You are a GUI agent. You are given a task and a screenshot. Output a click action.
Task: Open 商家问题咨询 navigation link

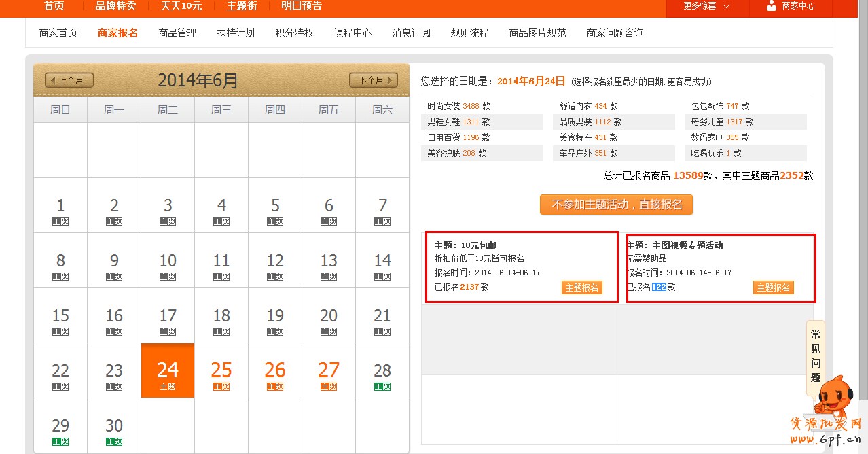click(x=615, y=33)
